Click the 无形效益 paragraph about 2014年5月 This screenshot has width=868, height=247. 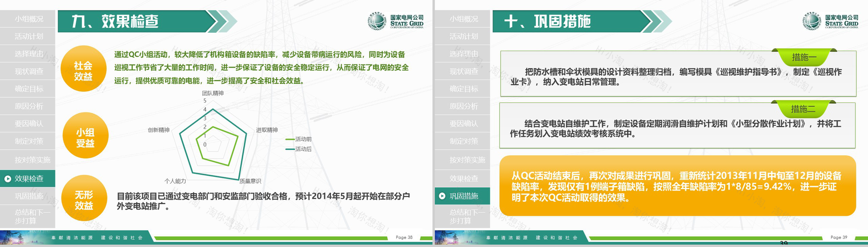pyautogui.click(x=263, y=201)
